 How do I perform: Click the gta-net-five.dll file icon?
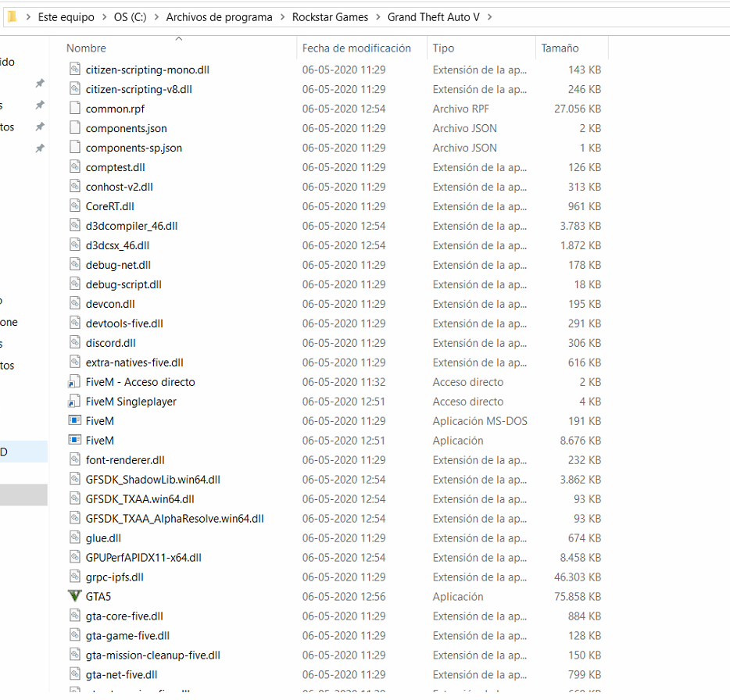pyautogui.click(x=74, y=675)
